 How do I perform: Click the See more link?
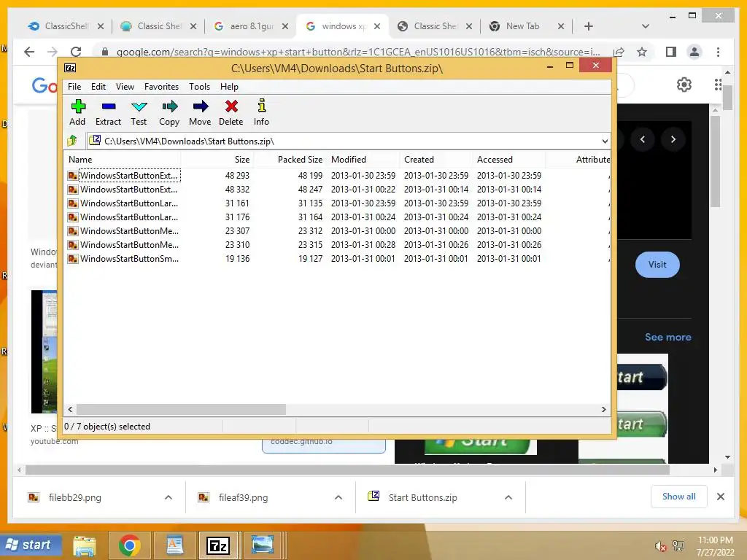click(x=668, y=337)
